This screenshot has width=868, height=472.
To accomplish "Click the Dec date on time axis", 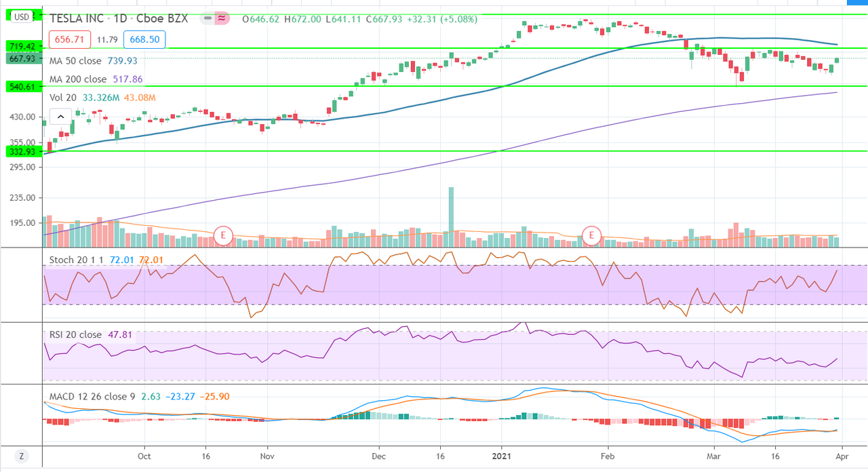I will click(378, 458).
